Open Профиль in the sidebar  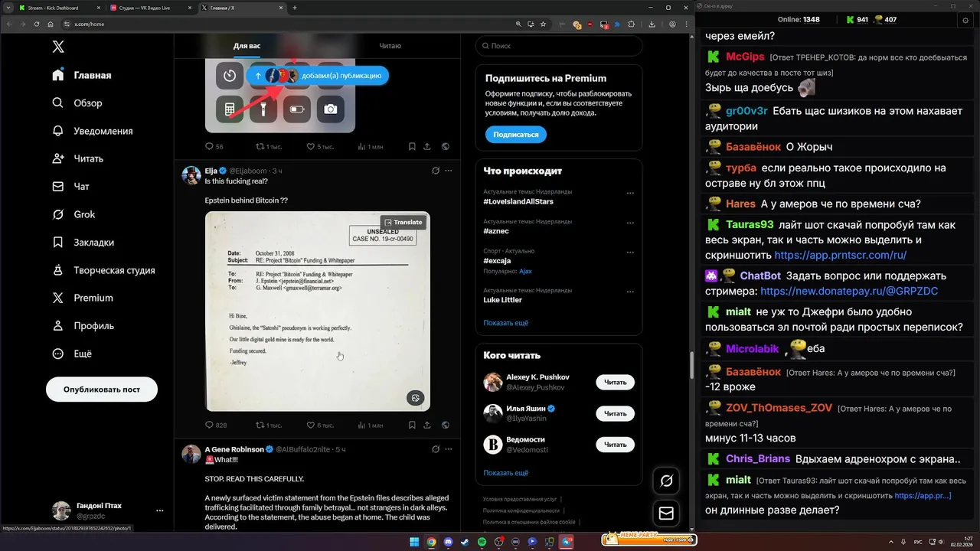click(x=83, y=325)
